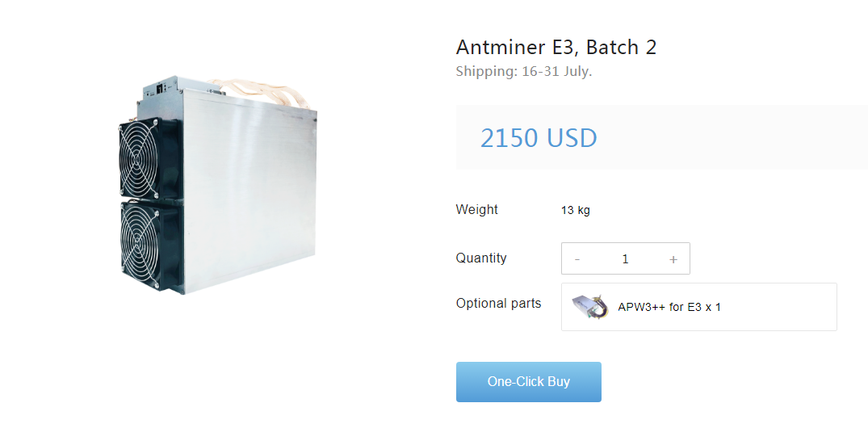The height and width of the screenshot is (445, 868).
Task: Click the Optional parts label
Action: point(498,304)
